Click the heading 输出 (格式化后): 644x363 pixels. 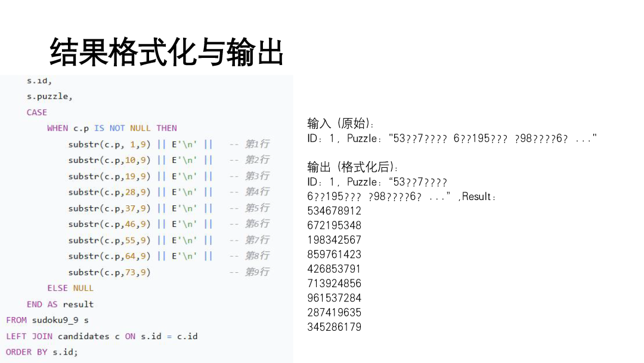click(352, 167)
